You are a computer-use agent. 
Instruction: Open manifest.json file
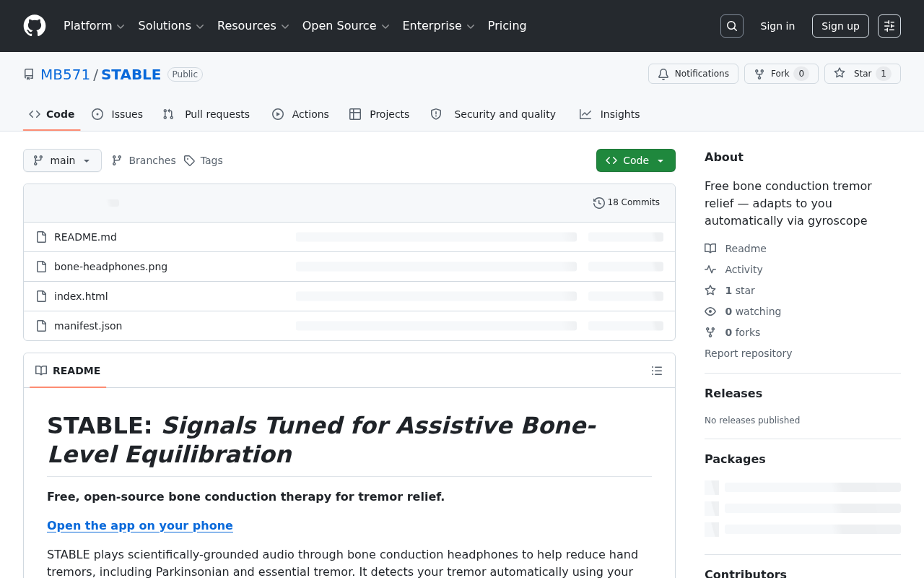(x=88, y=326)
